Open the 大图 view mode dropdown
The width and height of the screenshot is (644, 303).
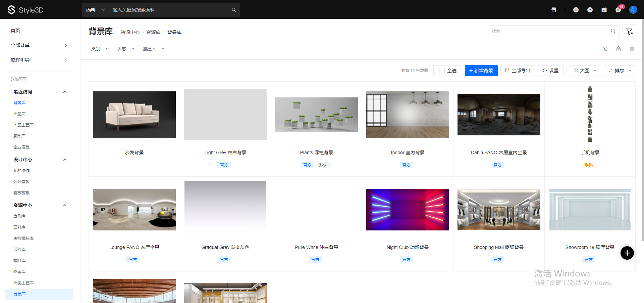(585, 71)
